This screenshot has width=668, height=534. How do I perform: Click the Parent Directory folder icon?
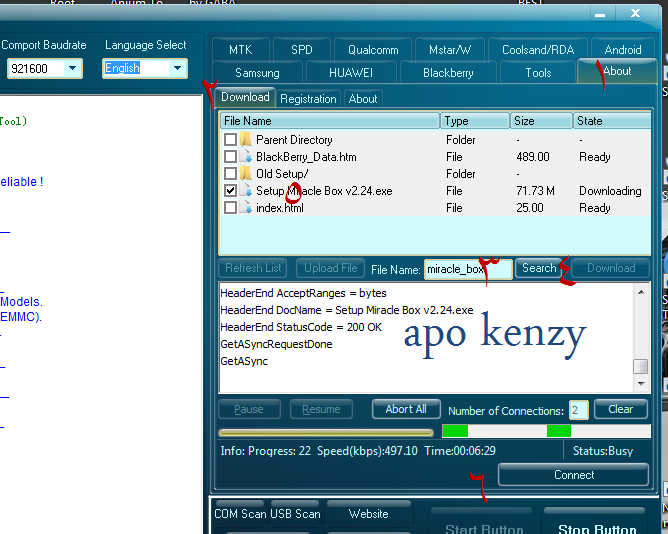pos(246,139)
